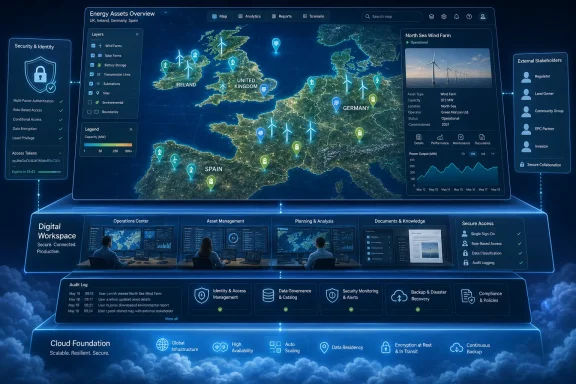Click the Details icon in wind farm panel
This screenshot has height=384, width=576.
(x=419, y=137)
